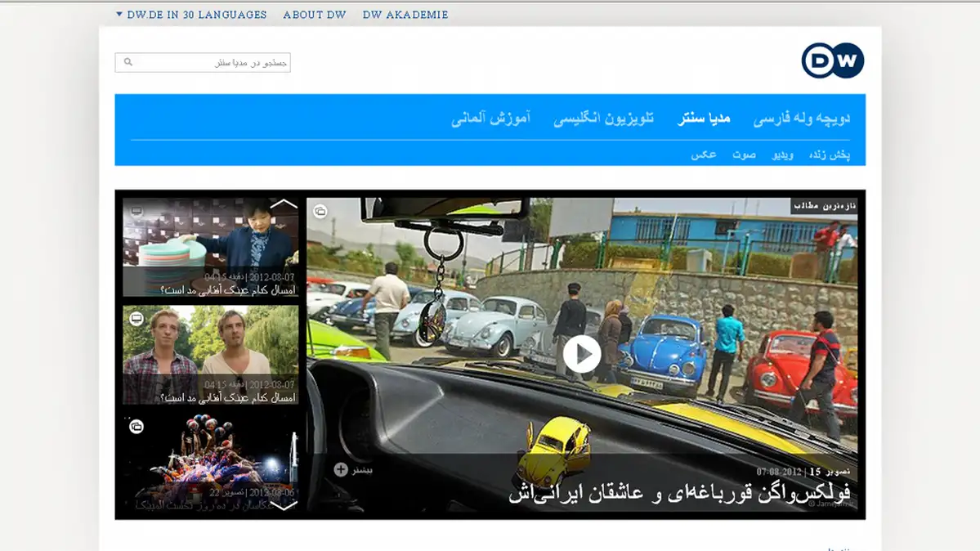Screen dimensions: 980x551
Task: Open ویدیو submenu link
Action: [782, 155]
